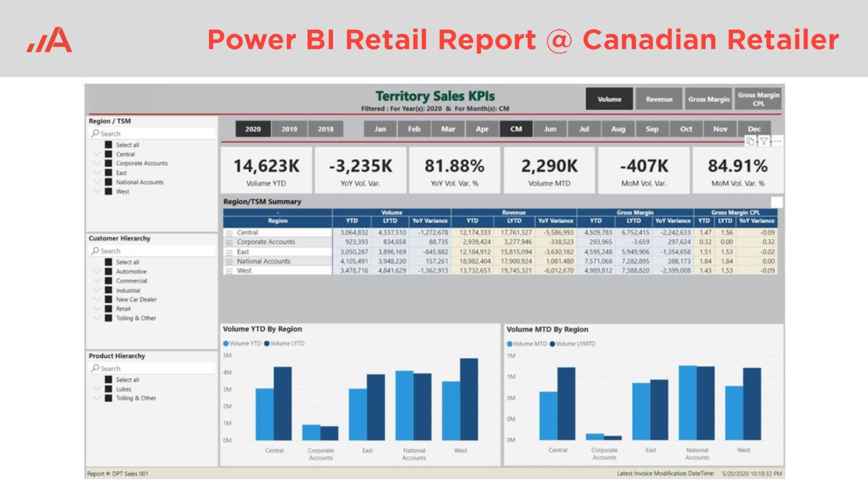This screenshot has height=488, width=868.
Task: Click the Region / TSM search field
Action: coord(152,134)
